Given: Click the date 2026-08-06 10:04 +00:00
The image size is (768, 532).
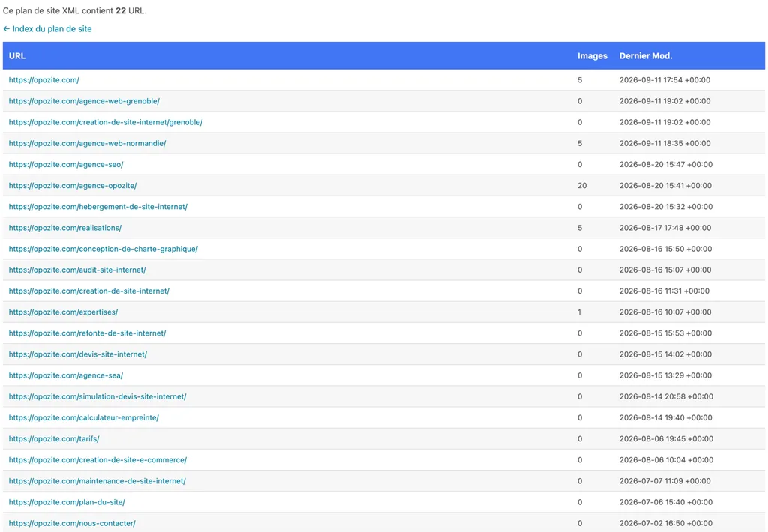Looking at the screenshot, I should click(x=666, y=459).
